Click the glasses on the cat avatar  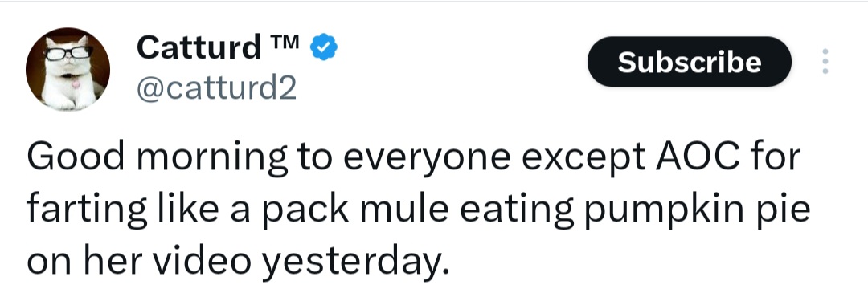tap(68, 53)
